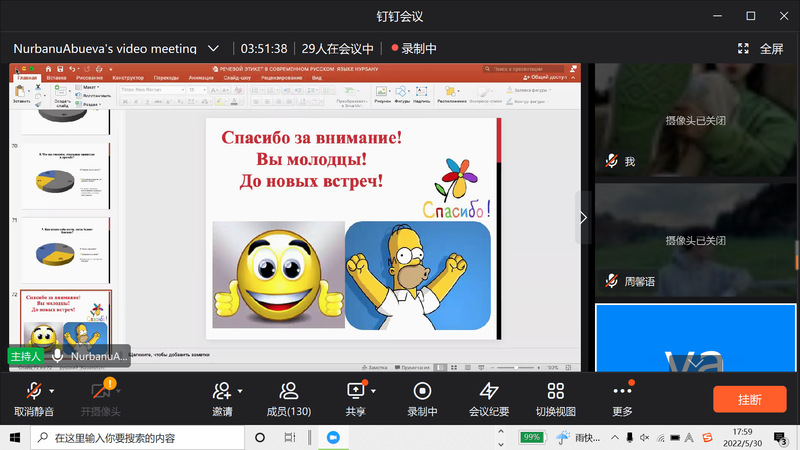Expand the 邀请 dropdown arrow
The image size is (800, 450).
click(x=240, y=391)
